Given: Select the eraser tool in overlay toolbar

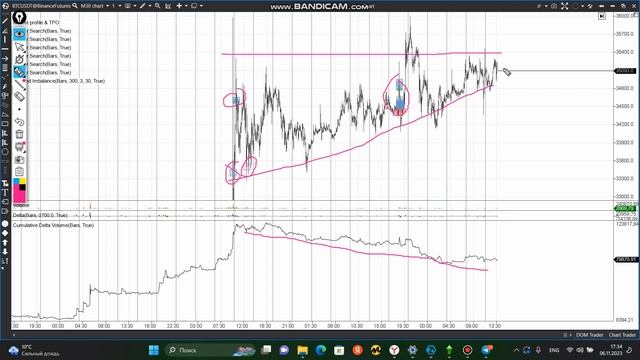Looking at the screenshot, I should point(19,96).
